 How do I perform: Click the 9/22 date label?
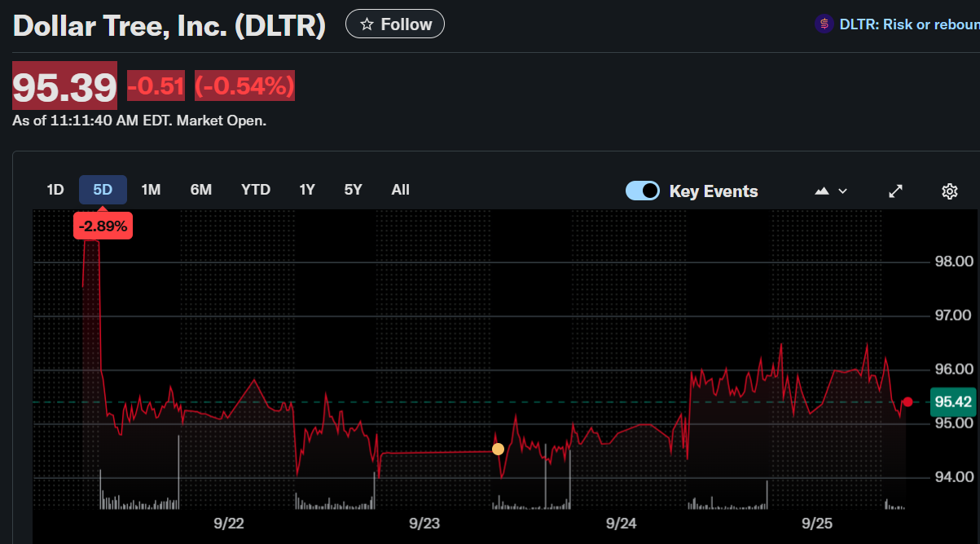[229, 522]
